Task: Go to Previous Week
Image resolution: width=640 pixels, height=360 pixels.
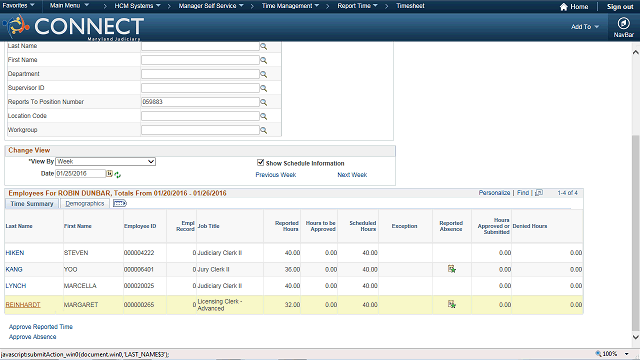Action: point(276,175)
